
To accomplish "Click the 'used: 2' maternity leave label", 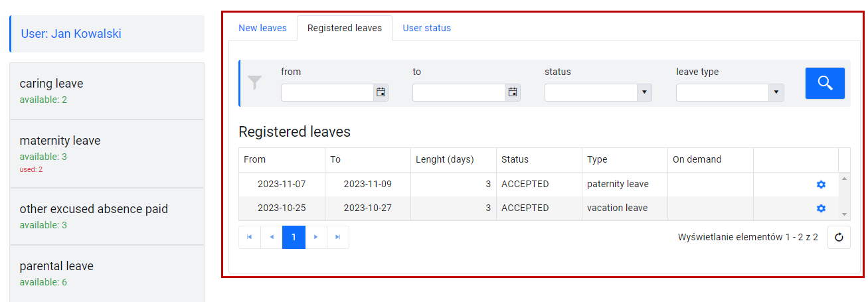I will click(x=31, y=169).
